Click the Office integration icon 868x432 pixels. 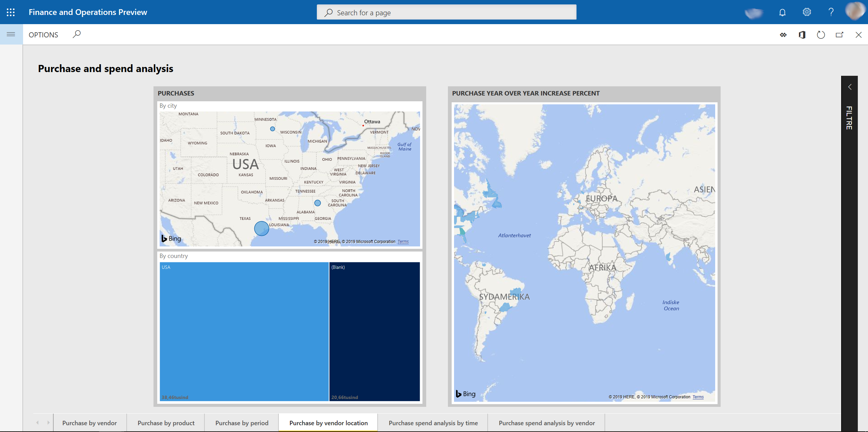tap(801, 34)
